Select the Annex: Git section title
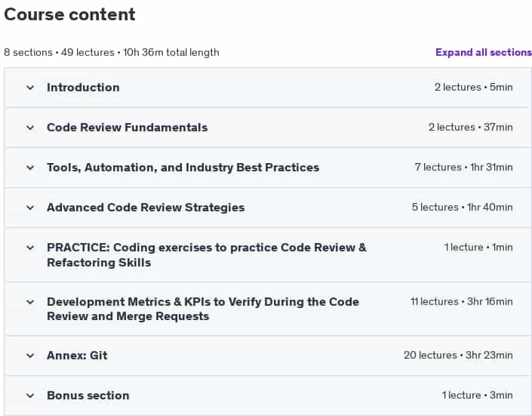Screen dimensions: 532x416 coord(77,356)
